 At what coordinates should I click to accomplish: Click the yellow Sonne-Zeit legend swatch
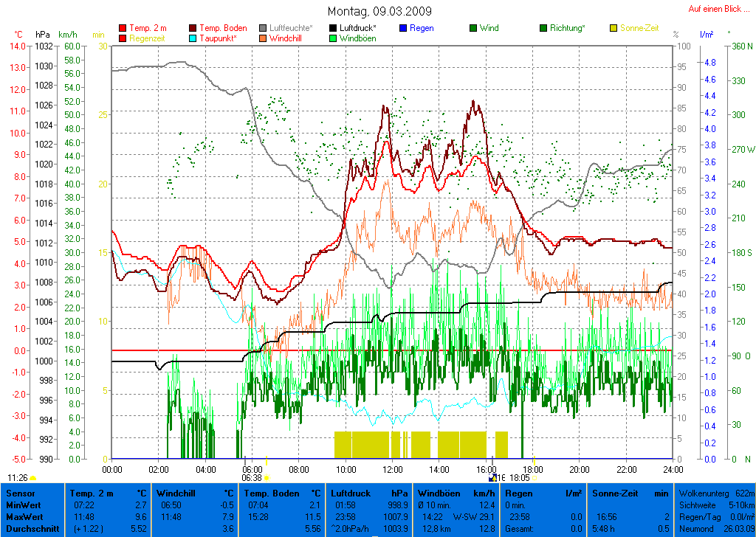click(614, 28)
